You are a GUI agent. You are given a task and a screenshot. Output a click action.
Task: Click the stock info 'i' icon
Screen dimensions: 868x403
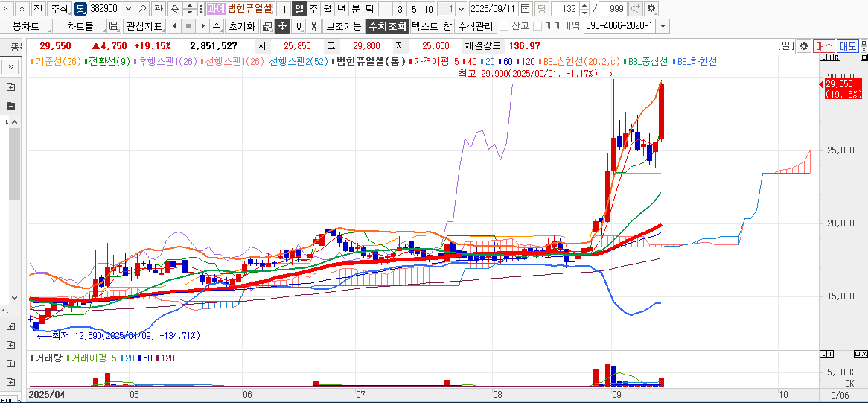tap(284, 9)
